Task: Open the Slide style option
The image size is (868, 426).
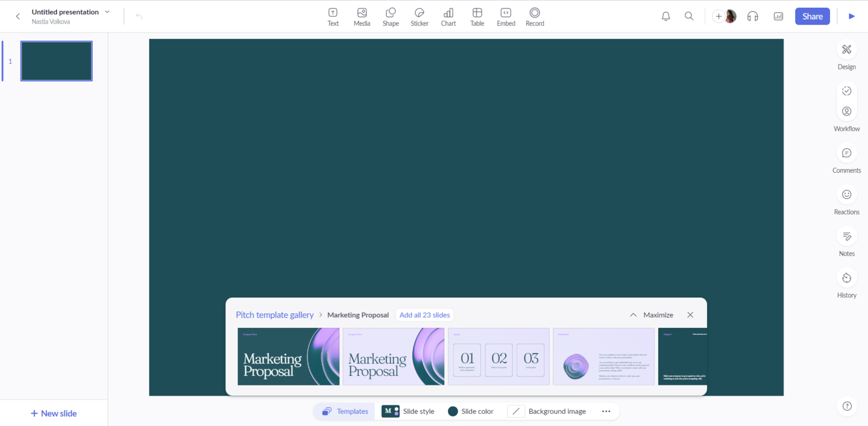Action: click(408, 412)
